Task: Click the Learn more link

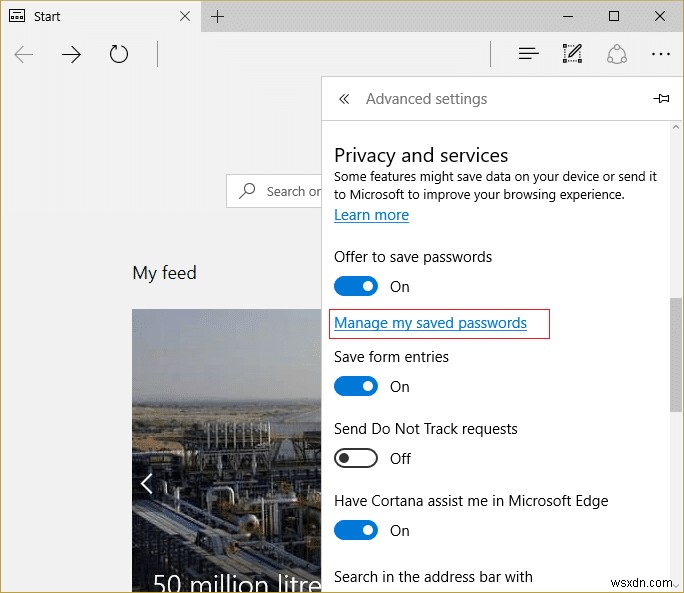Action: [371, 215]
